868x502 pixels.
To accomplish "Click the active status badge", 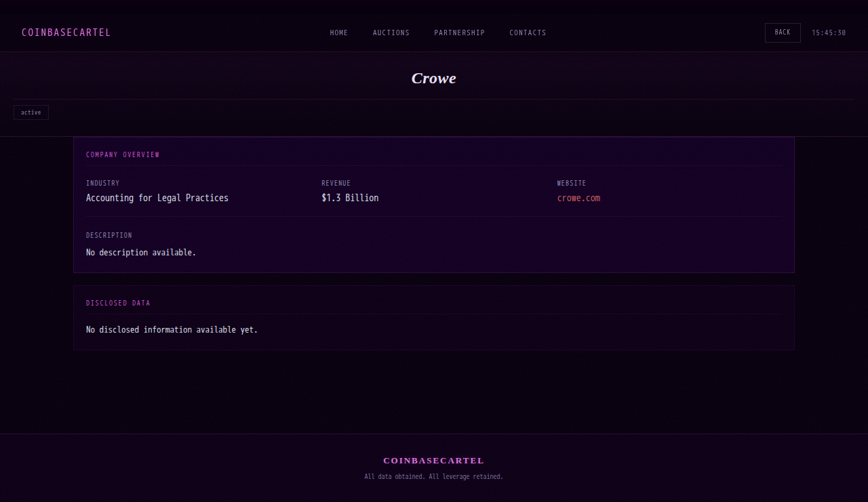I will [x=31, y=112].
